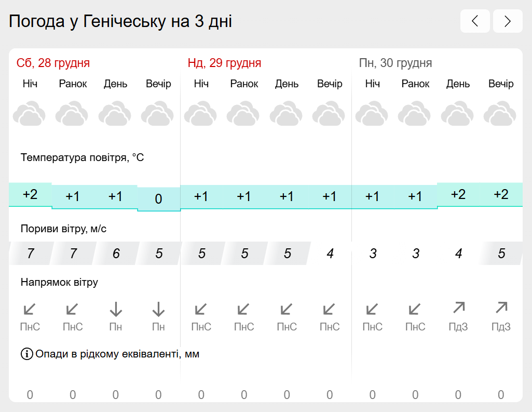Click the next arrow button

point(508,21)
